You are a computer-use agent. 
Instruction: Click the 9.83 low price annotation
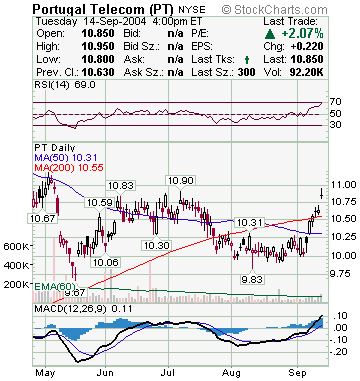pyautogui.click(x=252, y=279)
